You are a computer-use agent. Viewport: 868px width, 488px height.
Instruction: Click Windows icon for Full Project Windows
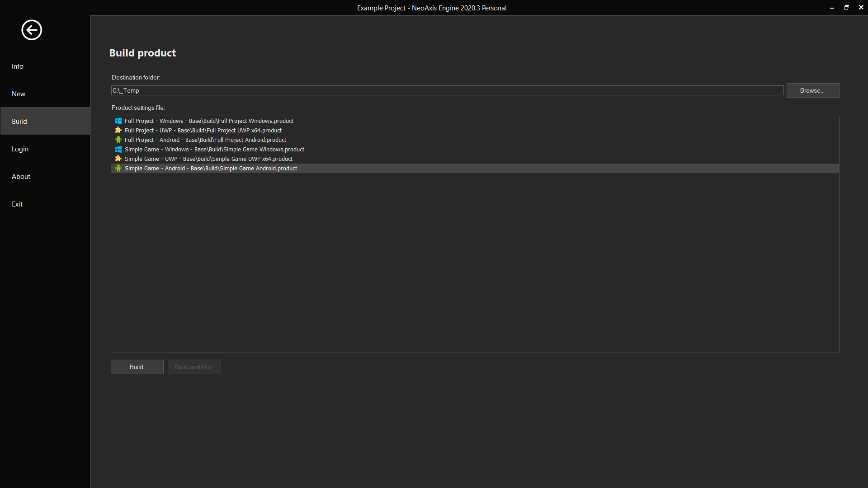[x=118, y=121]
